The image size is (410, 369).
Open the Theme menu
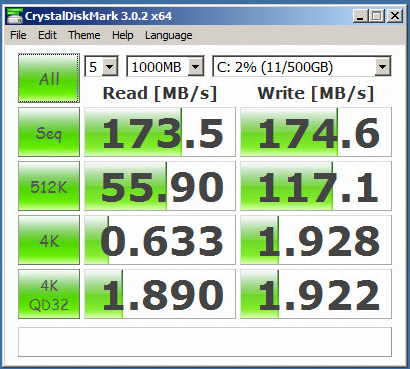tap(84, 35)
